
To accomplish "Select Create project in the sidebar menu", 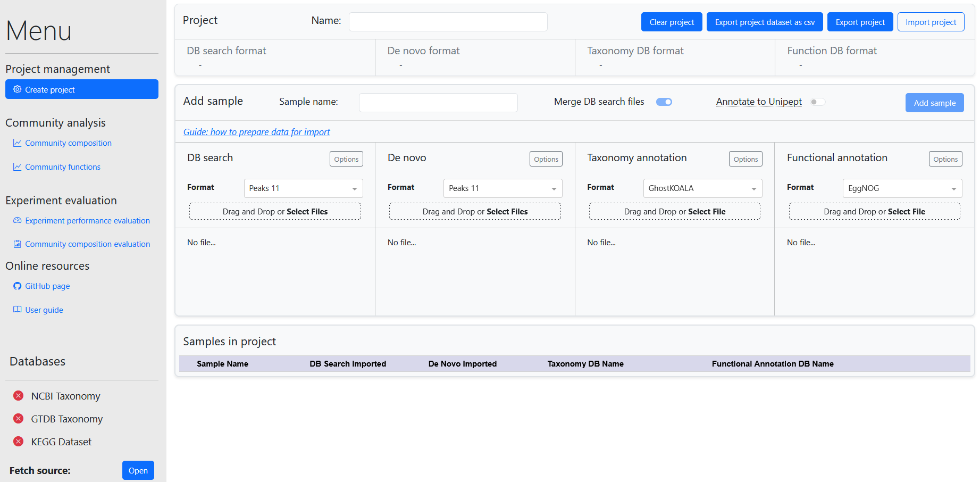I will click(82, 89).
